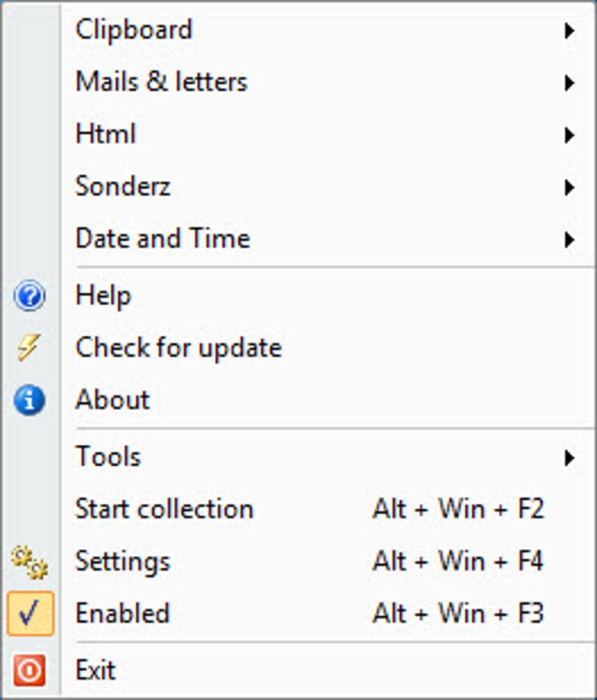Click the red Exit power icon
The image size is (597, 700).
click(29, 670)
